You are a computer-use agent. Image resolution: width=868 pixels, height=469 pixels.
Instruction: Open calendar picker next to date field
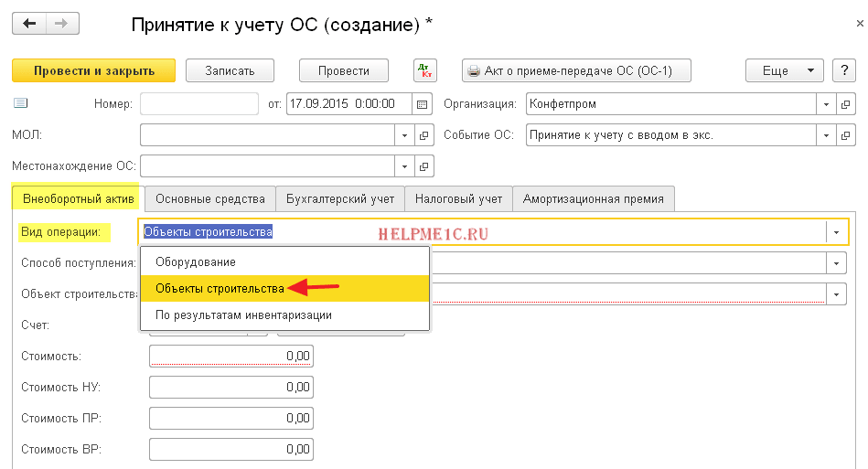(422, 104)
